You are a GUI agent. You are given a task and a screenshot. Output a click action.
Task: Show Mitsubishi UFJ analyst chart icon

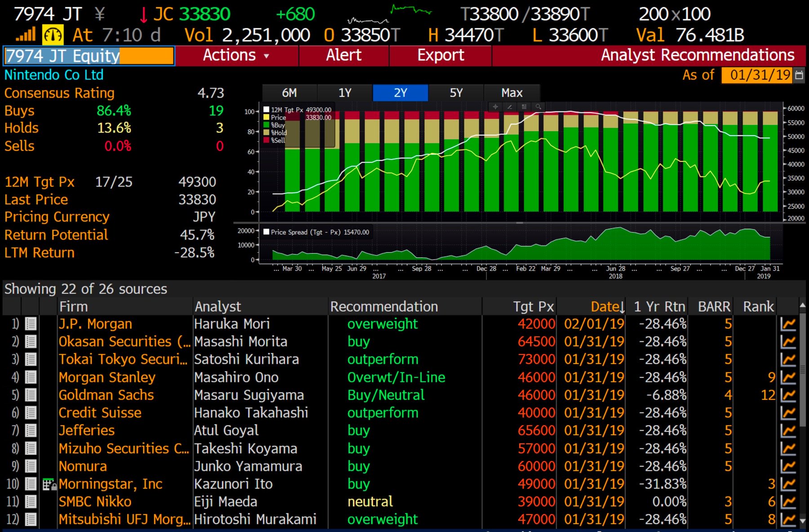pos(788,519)
